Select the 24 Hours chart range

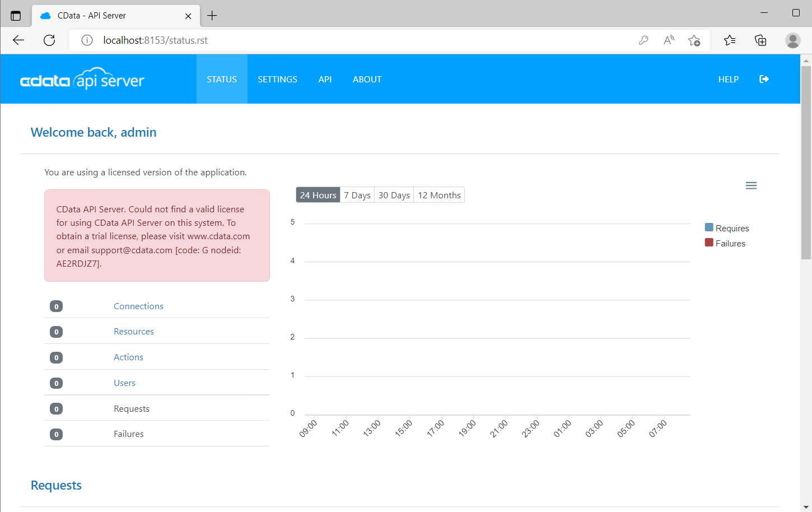(x=318, y=195)
